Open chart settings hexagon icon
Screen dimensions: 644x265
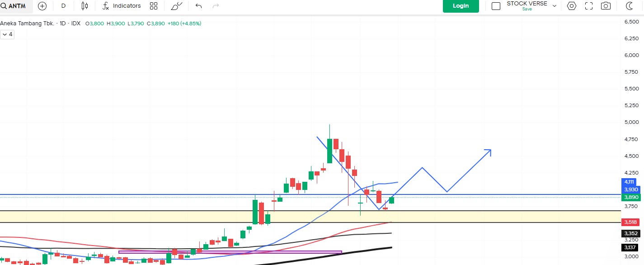[x=572, y=6]
